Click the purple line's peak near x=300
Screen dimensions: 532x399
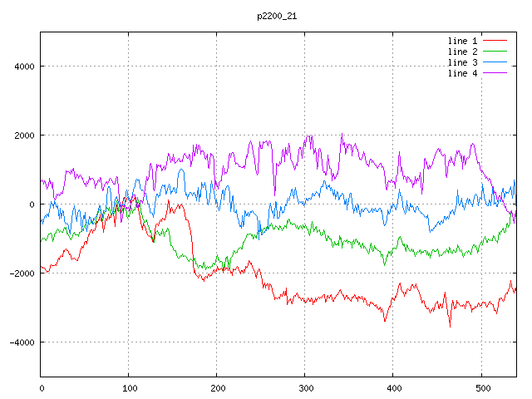pyautogui.click(x=308, y=136)
